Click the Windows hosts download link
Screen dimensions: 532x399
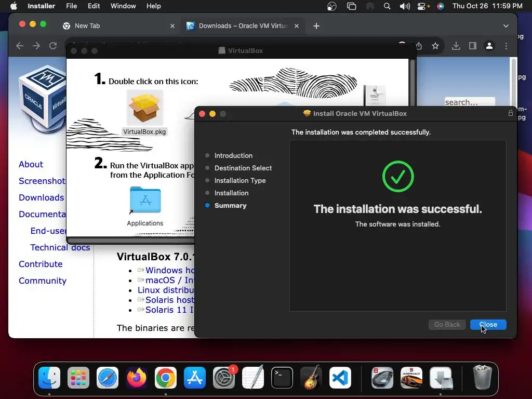(x=170, y=270)
